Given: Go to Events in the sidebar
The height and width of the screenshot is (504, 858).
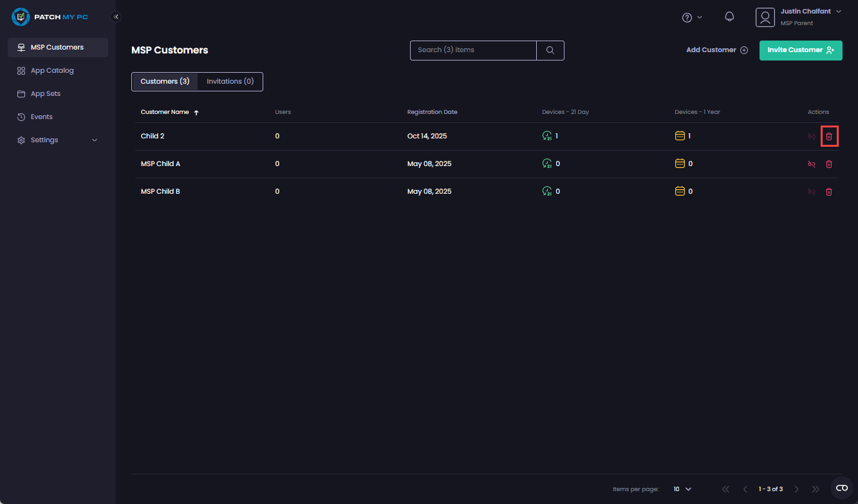Looking at the screenshot, I should coord(42,117).
